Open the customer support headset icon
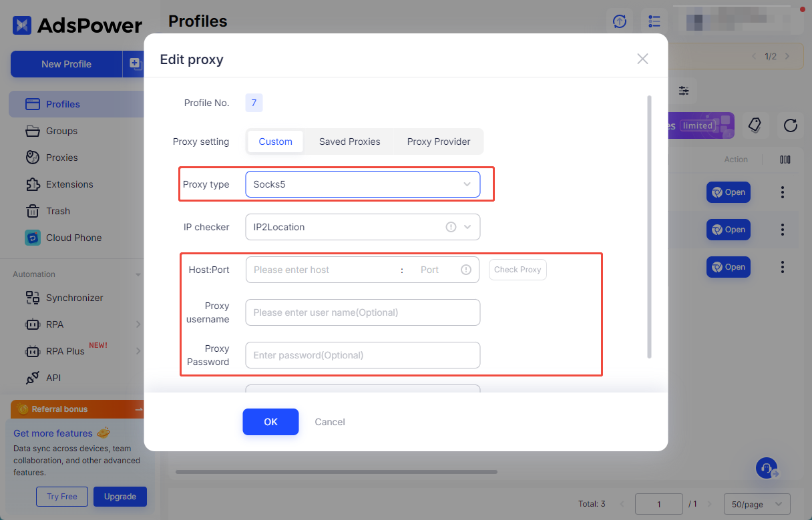 point(767,468)
